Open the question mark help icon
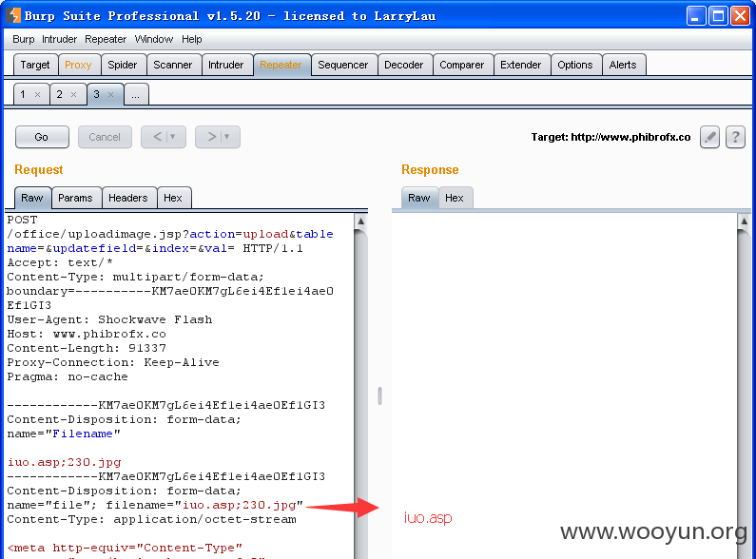The image size is (756, 559). pyautogui.click(x=735, y=137)
